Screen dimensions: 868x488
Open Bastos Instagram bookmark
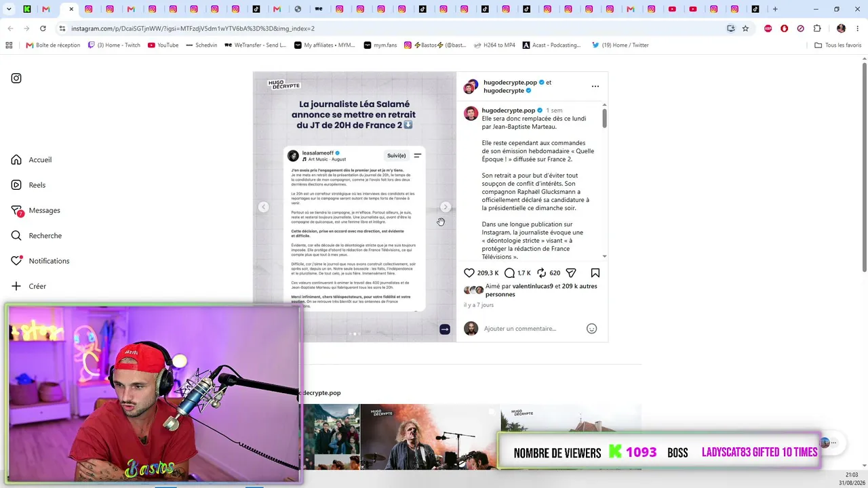435,45
